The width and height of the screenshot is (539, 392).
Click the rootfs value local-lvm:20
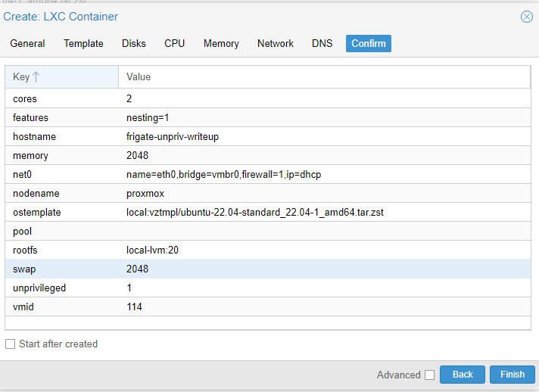(x=152, y=250)
